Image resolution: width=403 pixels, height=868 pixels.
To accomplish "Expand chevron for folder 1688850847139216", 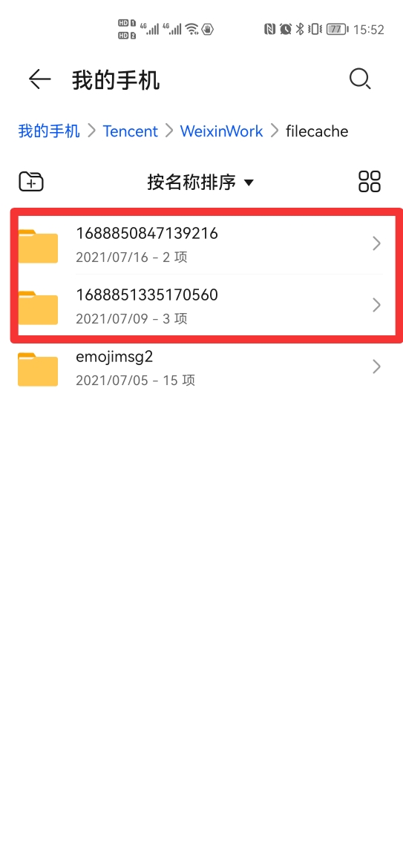I will tap(376, 243).
